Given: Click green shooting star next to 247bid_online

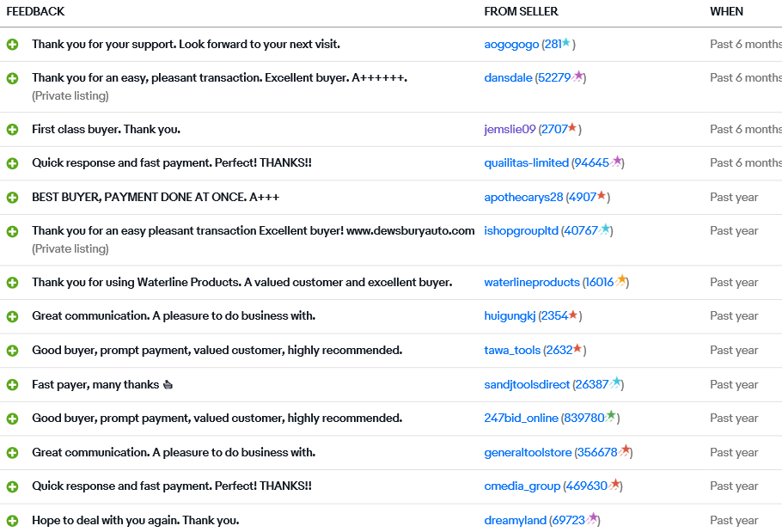Looking at the screenshot, I should [611, 417].
